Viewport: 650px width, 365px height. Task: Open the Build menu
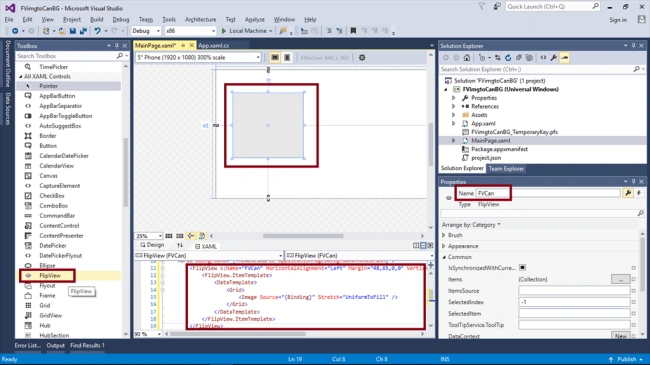(x=97, y=19)
